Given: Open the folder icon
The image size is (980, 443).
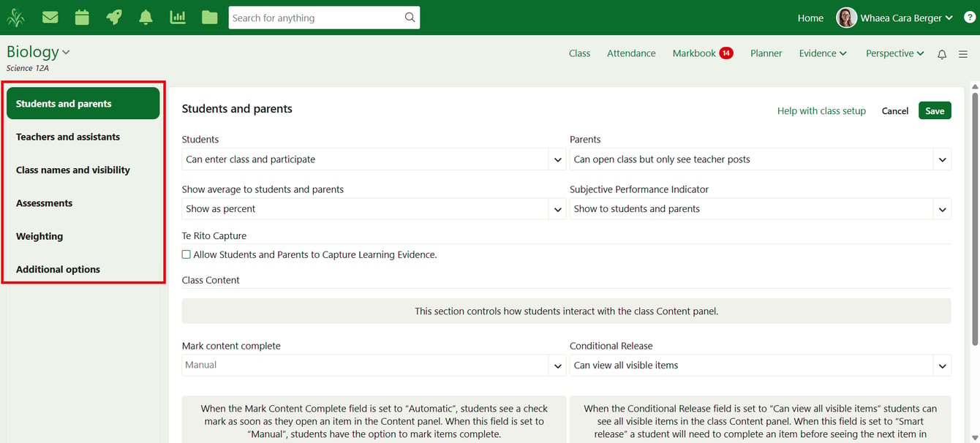Looking at the screenshot, I should click(x=210, y=18).
